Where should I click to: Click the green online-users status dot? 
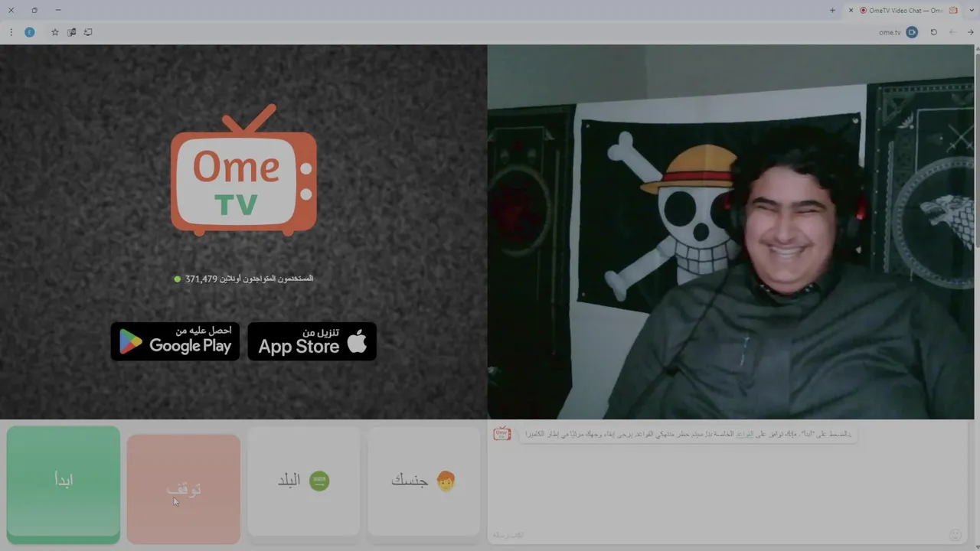click(x=178, y=279)
